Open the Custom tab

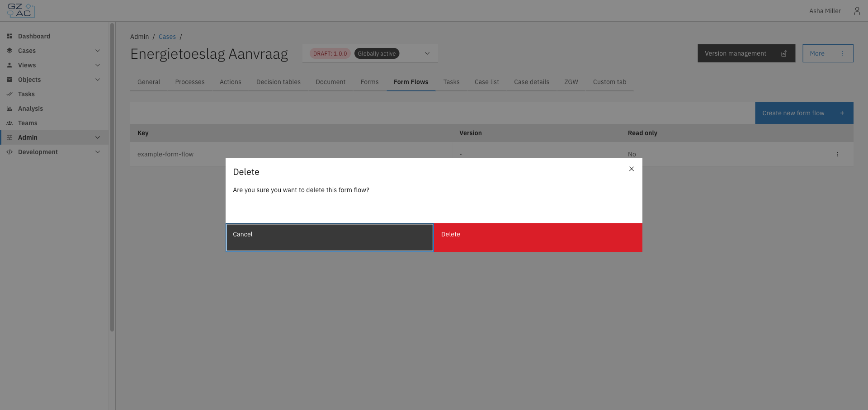pyautogui.click(x=609, y=82)
